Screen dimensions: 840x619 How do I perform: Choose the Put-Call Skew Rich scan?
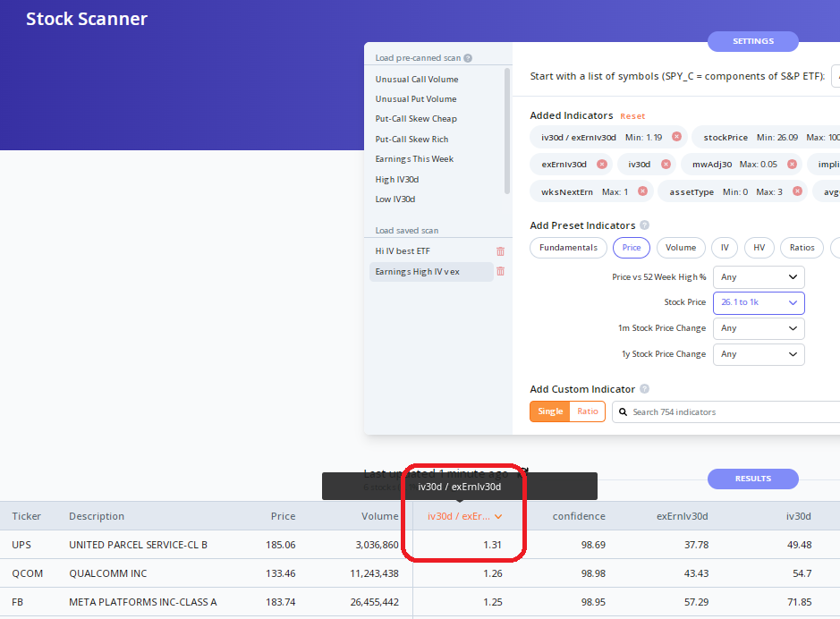pos(412,140)
